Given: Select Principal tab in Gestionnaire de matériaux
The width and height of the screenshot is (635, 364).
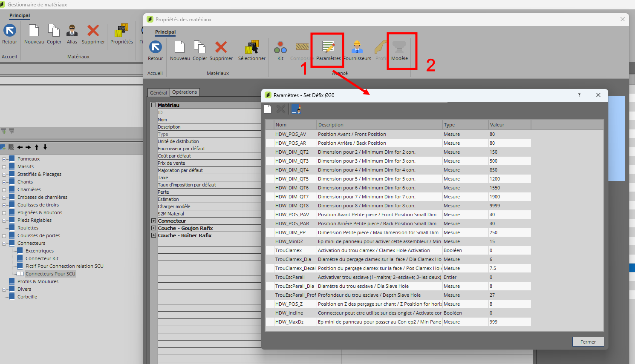Looking at the screenshot, I should [x=20, y=15].
